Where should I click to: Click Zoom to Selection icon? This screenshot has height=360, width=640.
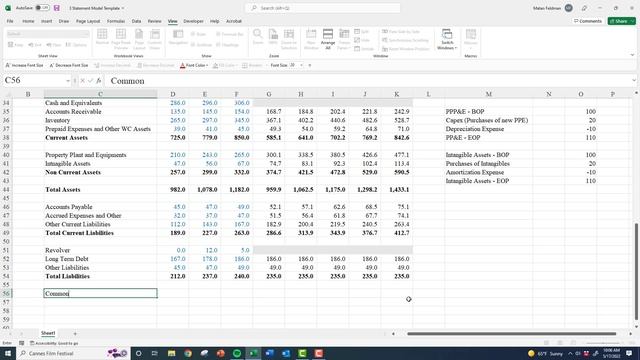pyautogui.click(x=289, y=39)
